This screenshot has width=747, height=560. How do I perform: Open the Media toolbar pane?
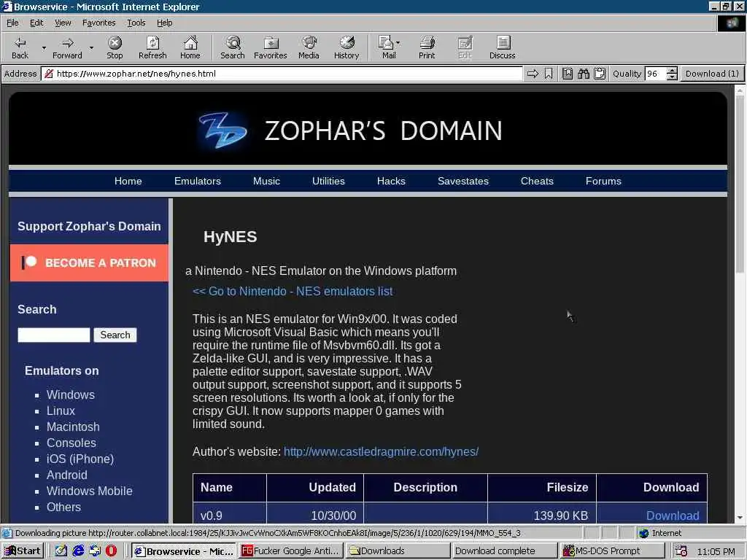[309, 47]
